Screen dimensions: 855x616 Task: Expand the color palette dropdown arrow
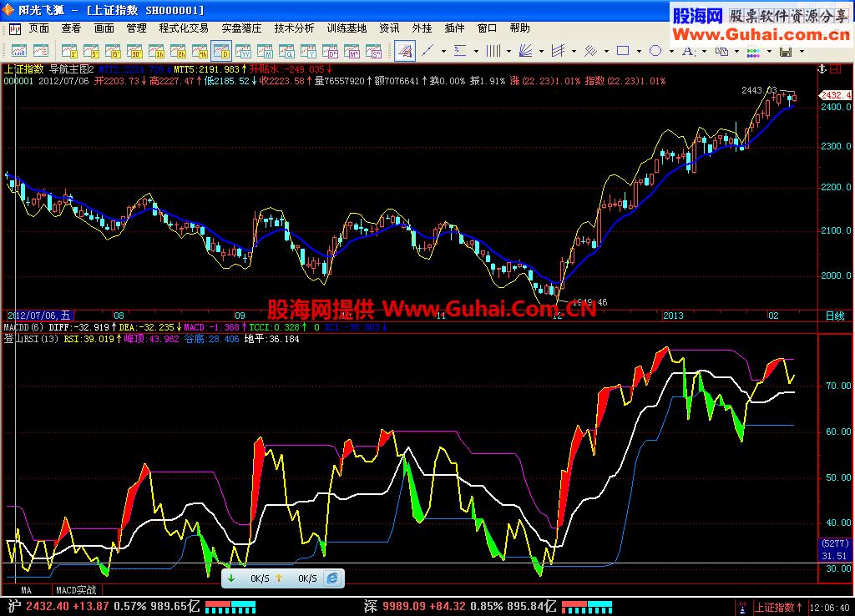pyautogui.click(x=770, y=52)
